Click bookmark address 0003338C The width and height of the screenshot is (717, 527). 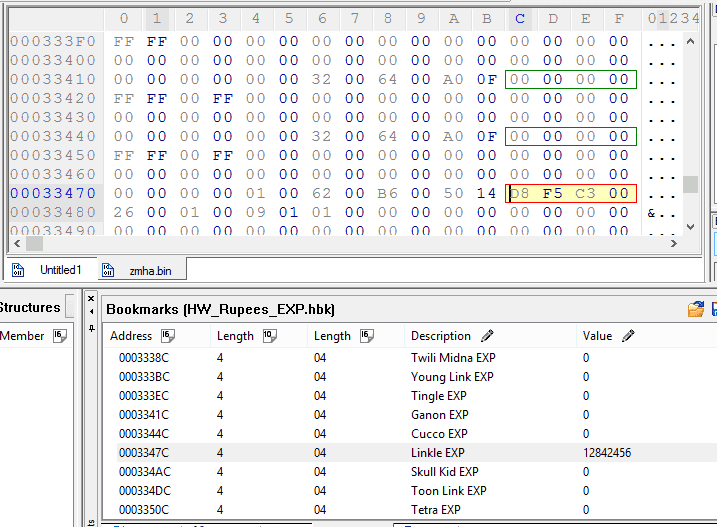click(144, 358)
